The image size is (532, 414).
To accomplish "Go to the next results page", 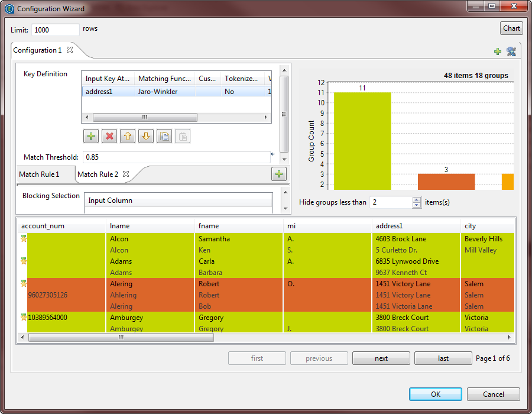I will (381, 358).
